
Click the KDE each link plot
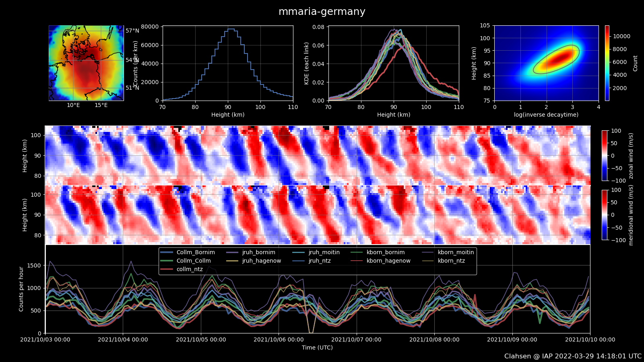pyautogui.click(x=394, y=63)
